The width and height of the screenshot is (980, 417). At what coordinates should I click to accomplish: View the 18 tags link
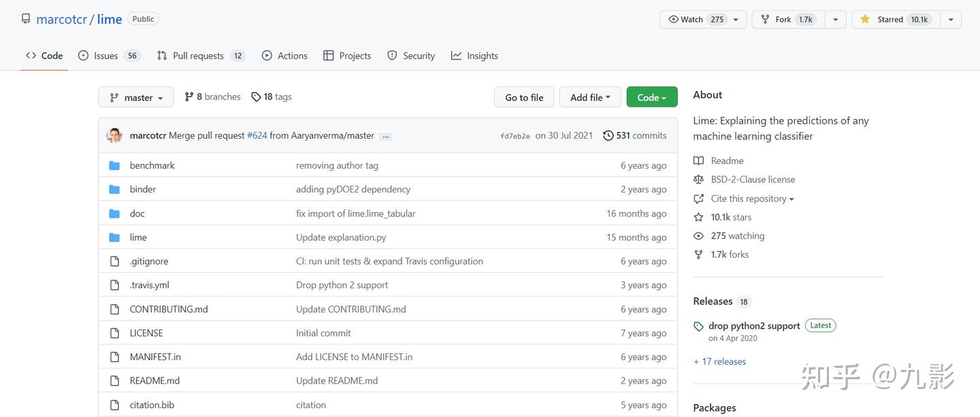272,97
